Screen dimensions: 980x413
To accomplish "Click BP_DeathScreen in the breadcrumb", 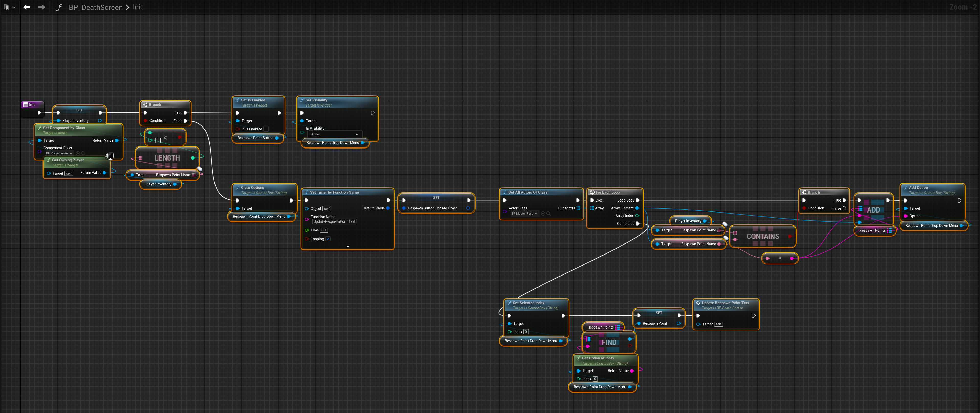I will click(x=95, y=7).
